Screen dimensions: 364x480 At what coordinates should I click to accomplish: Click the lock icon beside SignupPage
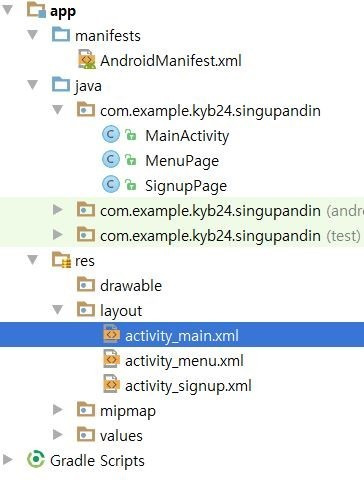tap(130, 185)
